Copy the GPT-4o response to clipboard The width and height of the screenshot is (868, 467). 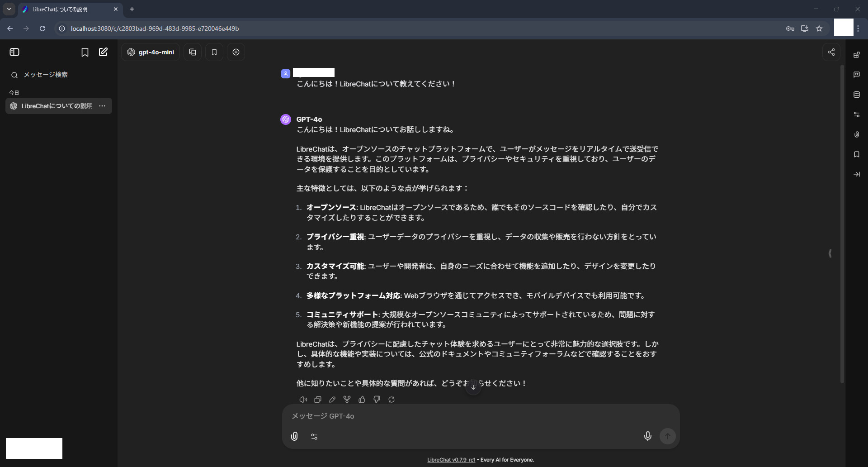pyautogui.click(x=318, y=400)
